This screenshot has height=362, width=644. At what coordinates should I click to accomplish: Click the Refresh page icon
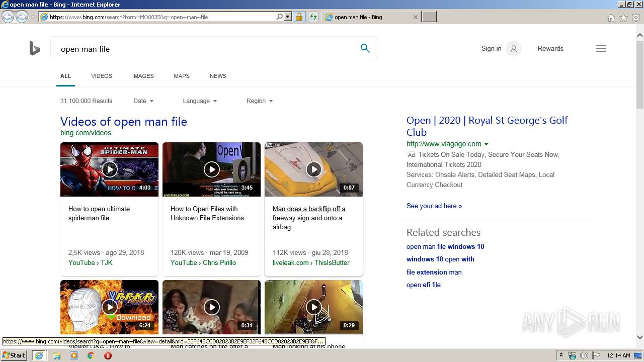(x=313, y=17)
